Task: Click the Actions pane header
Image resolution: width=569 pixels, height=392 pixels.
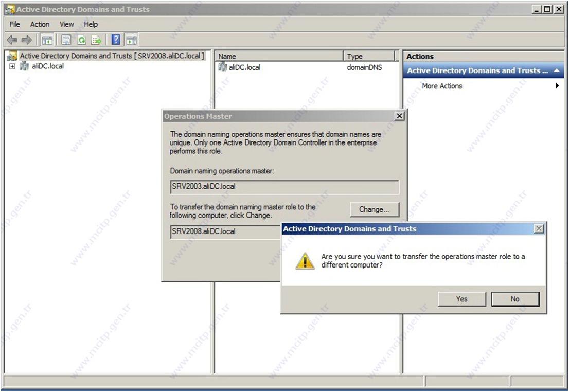Action: (484, 56)
